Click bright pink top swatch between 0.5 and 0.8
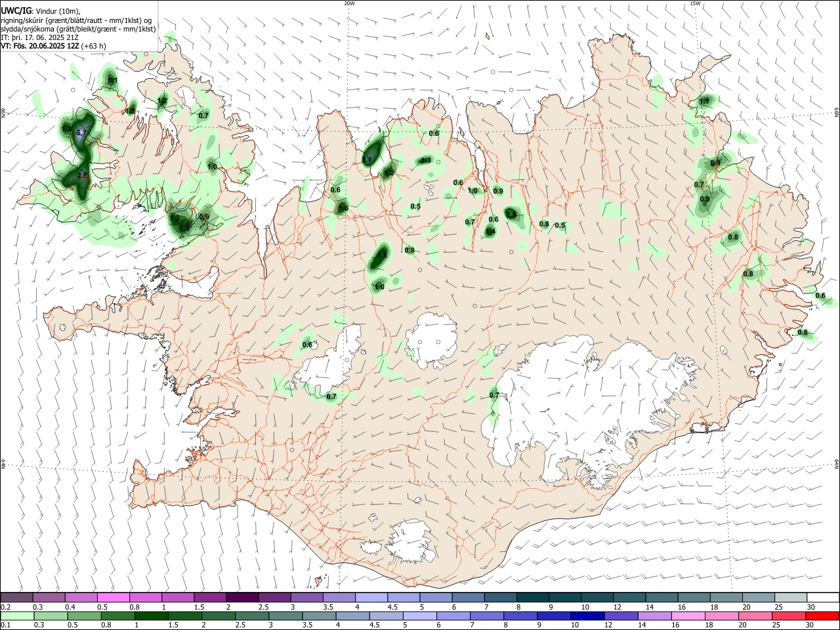This screenshot has height=630, width=840. pos(113,597)
